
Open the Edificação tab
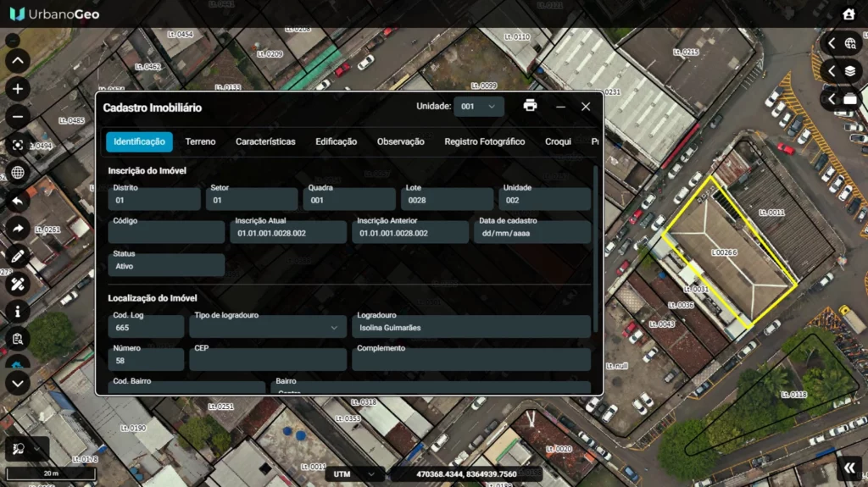coord(336,141)
